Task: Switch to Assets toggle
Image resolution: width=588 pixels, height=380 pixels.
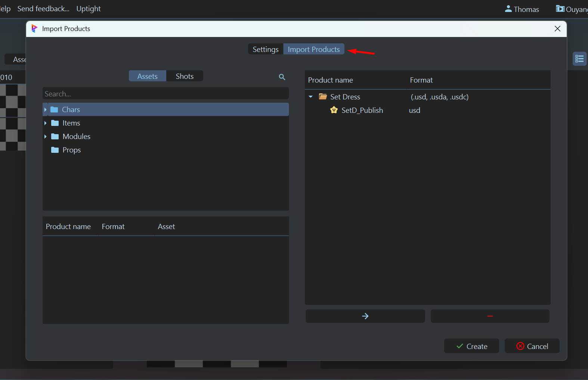Action: click(x=147, y=76)
